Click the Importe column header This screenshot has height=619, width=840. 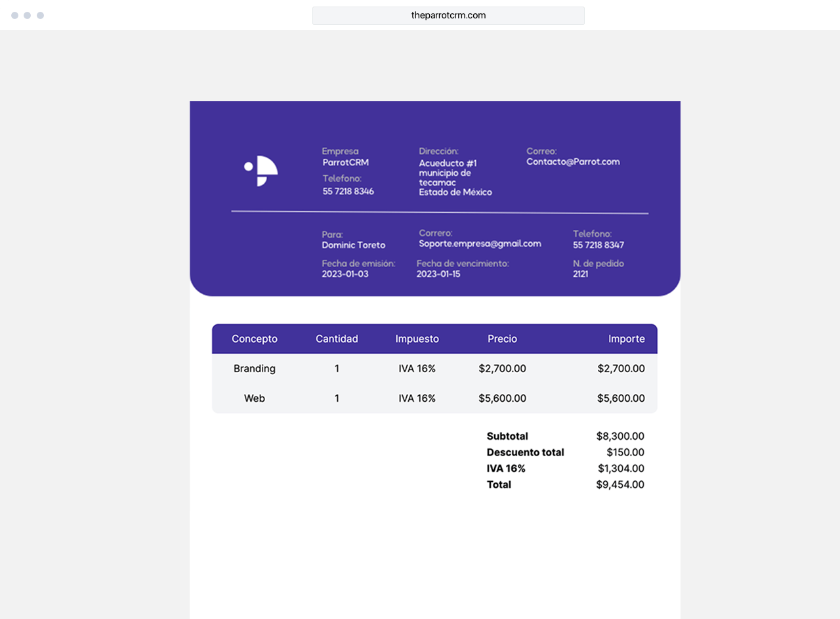point(626,339)
